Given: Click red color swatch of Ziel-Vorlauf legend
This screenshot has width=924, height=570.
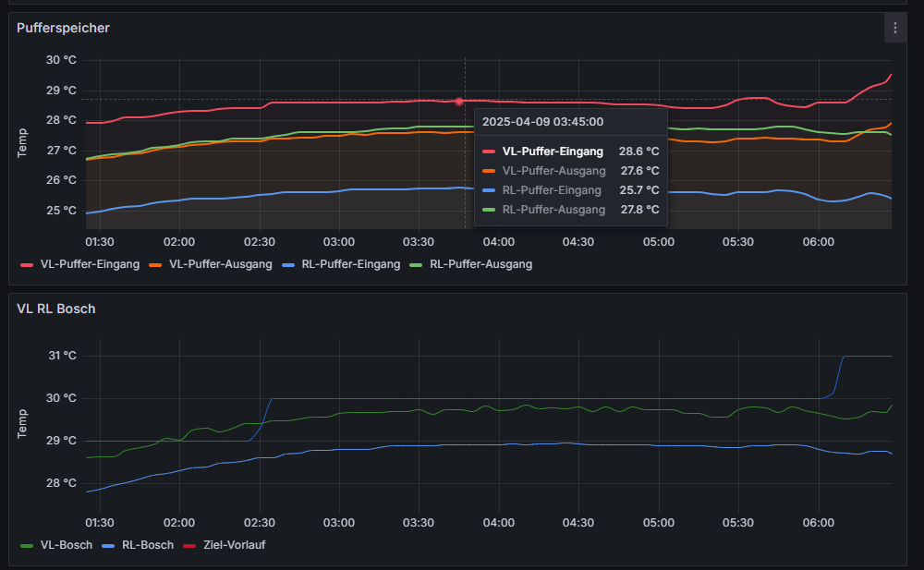Looking at the screenshot, I should [x=189, y=546].
